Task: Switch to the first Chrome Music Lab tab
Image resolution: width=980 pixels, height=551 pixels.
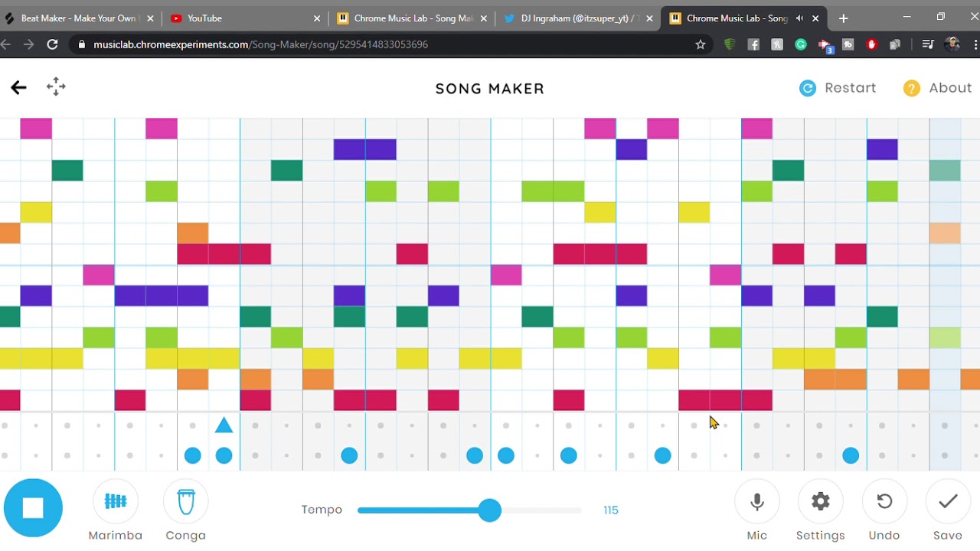Action: tap(412, 18)
